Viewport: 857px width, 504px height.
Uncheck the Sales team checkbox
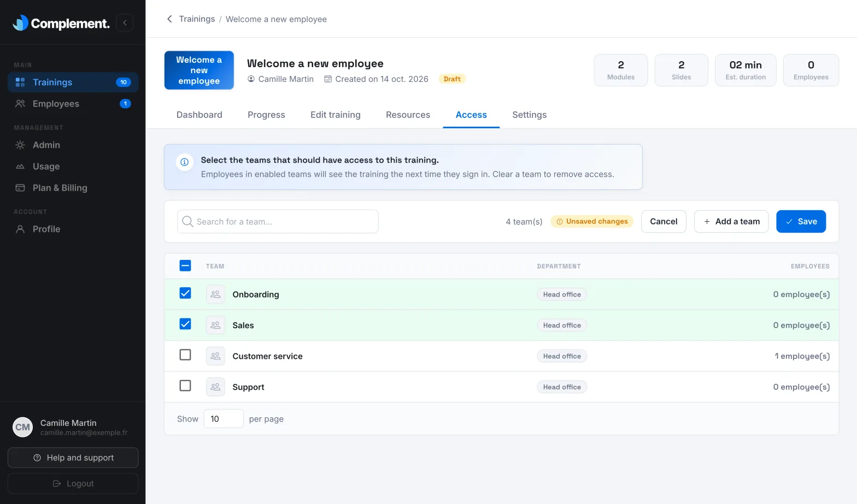coord(185,324)
